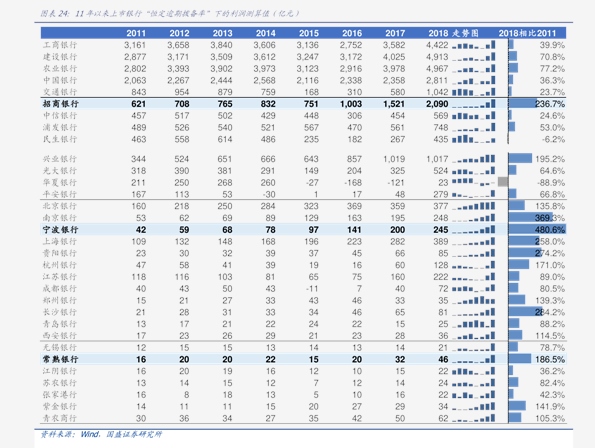Select the 4,967 value for 农业银行

coord(437,69)
